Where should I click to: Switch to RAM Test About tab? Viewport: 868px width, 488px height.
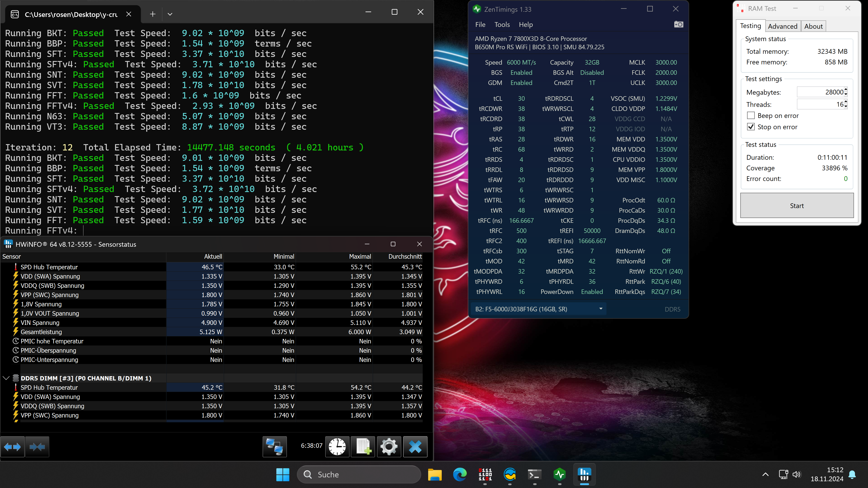[x=814, y=26]
